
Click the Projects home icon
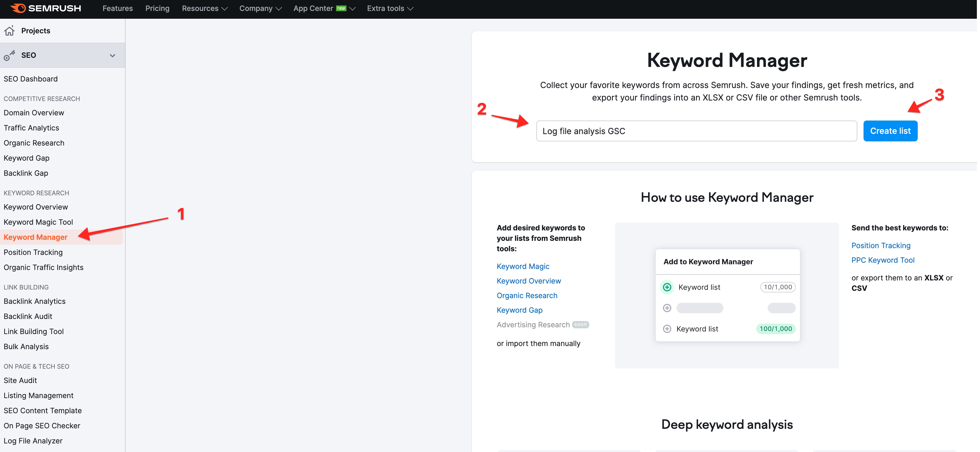pyautogui.click(x=10, y=31)
